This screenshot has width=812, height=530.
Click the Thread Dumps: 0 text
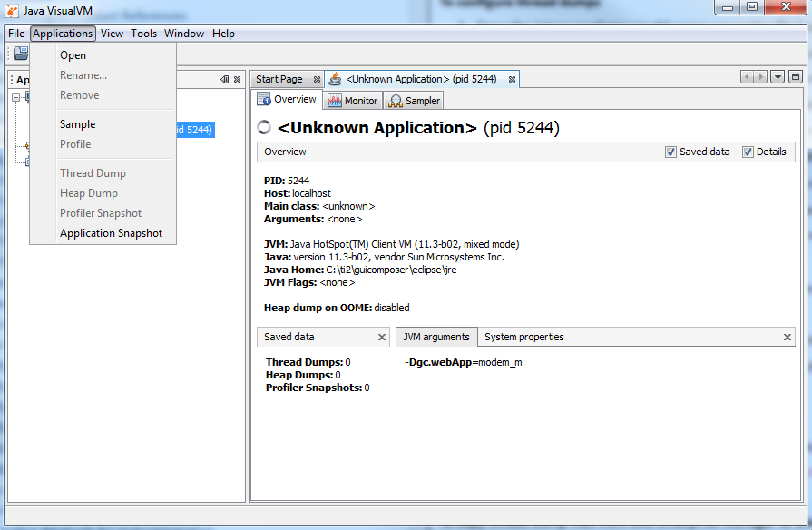coord(308,362)
